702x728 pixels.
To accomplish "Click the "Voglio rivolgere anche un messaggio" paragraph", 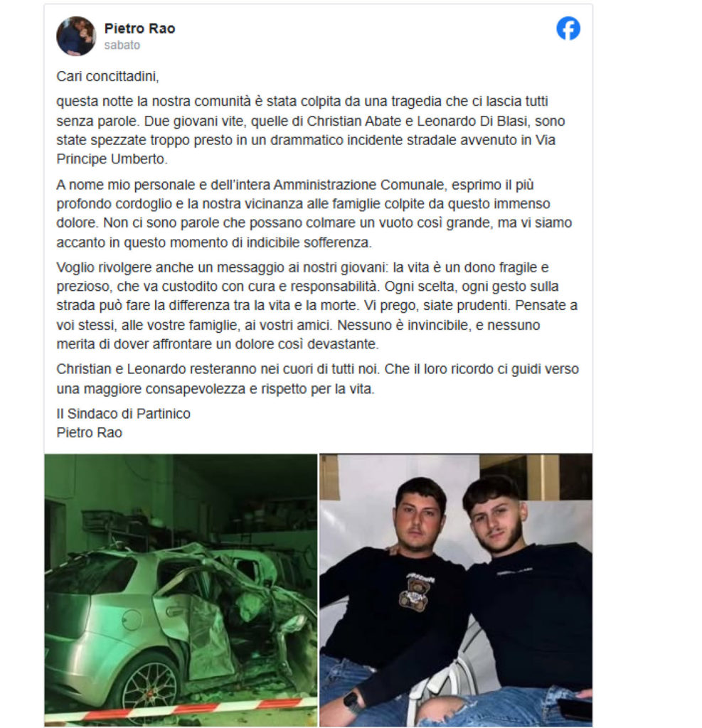I will point(317,306).
